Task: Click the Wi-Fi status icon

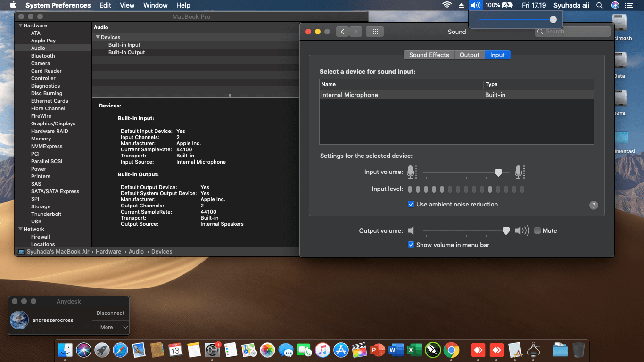Action: (446, 5)
